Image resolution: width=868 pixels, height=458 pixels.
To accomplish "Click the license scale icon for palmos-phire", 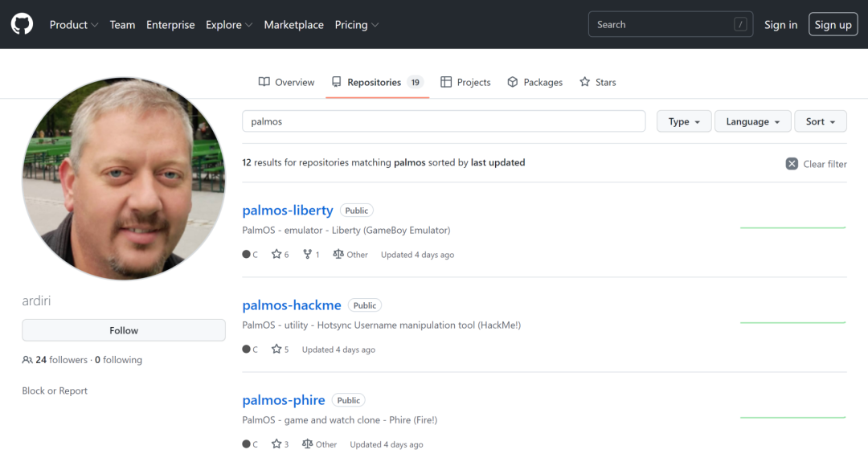I will coord(307,444).
